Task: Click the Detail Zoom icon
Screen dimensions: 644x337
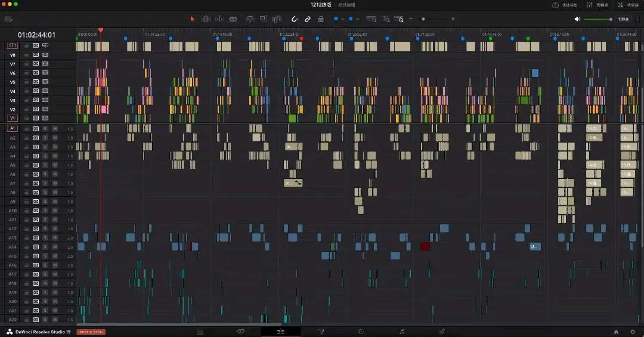Action: [x=386, y=19]
